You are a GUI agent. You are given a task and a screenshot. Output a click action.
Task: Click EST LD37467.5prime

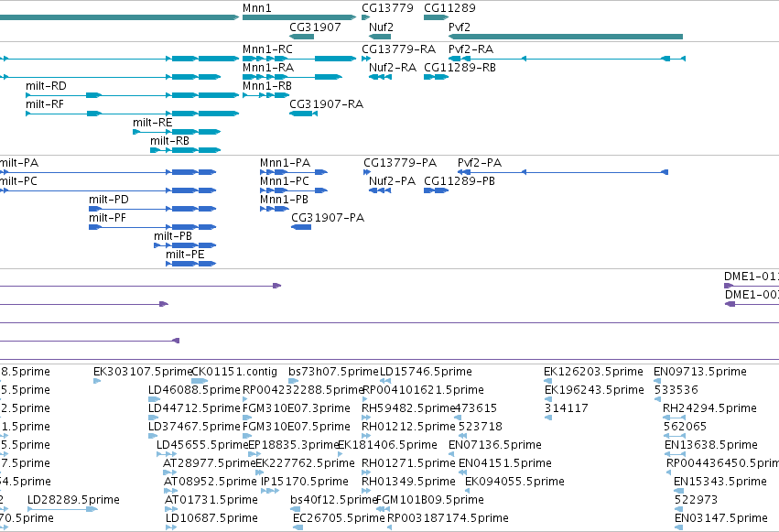[194, 427]
